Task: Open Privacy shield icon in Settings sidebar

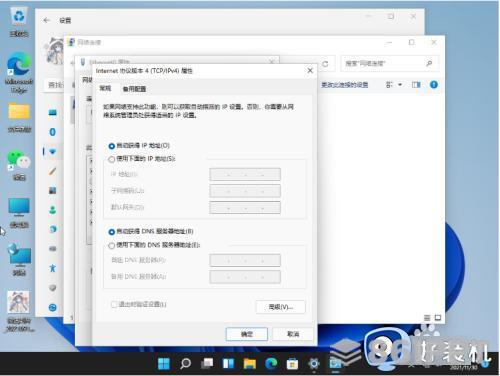Action: point(53,288)
